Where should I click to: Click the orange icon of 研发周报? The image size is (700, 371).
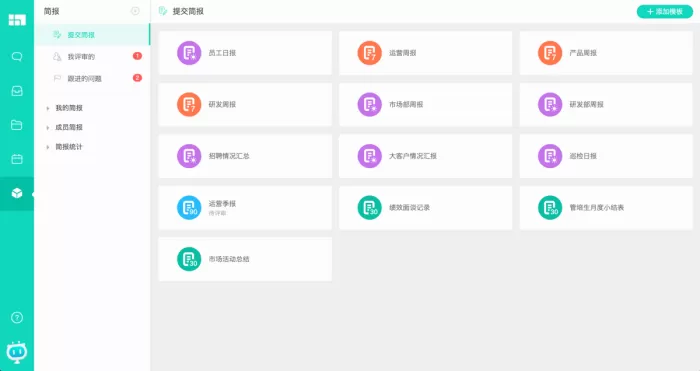(x=189, y=104)
